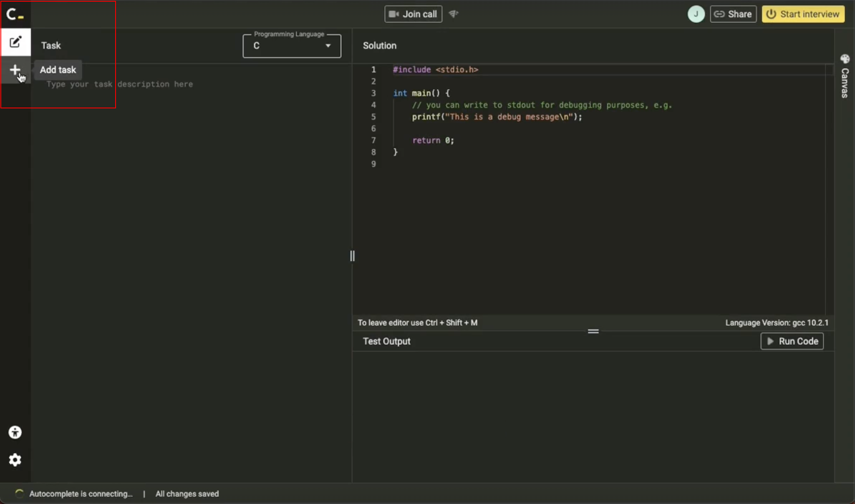Click the Join call button

pyautogui.click(x=413, y=14)
